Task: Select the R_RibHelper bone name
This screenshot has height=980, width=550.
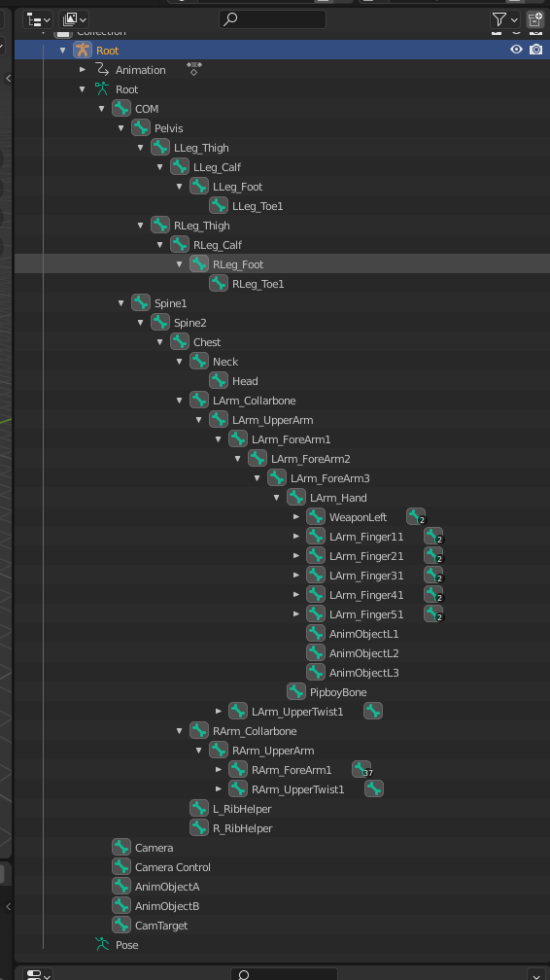Action: (243, 827)
